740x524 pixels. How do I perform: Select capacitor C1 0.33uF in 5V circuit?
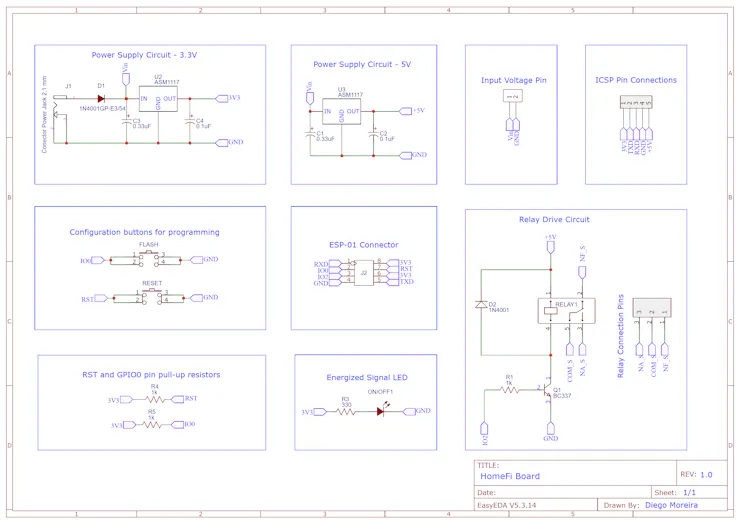tap(310, 134)
